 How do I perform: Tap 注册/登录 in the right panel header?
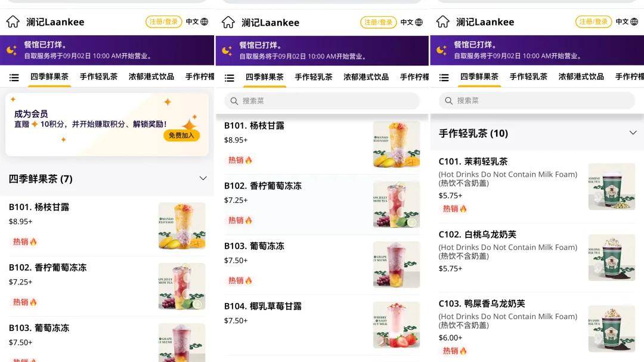593,22
